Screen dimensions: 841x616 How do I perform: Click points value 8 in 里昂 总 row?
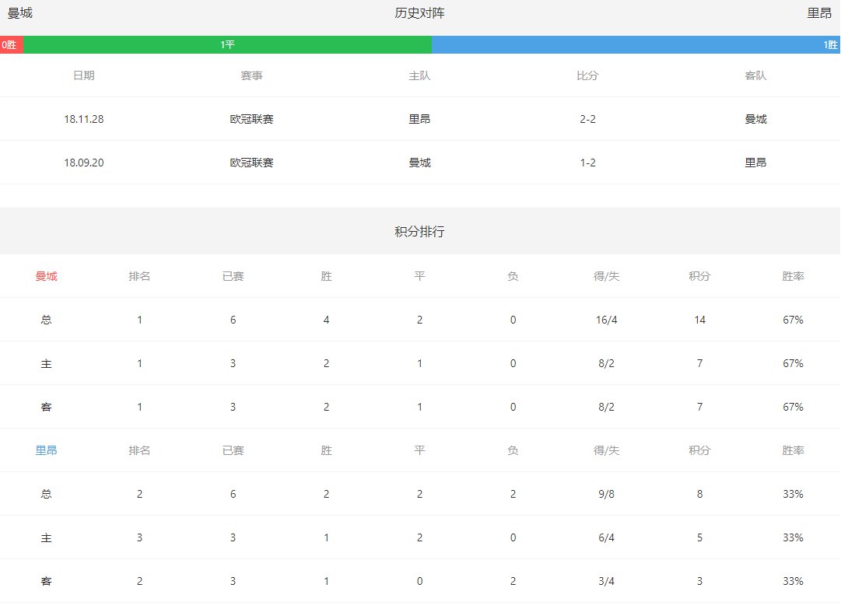click(x=699, y=495)
